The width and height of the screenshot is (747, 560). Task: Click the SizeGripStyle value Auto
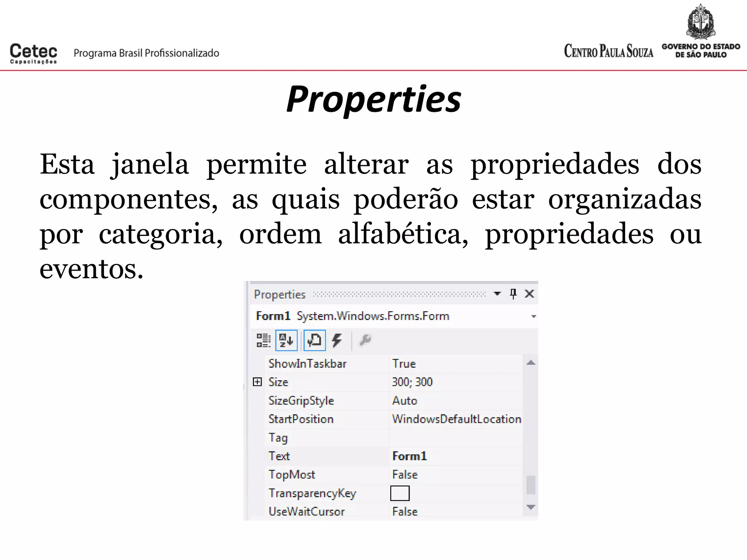pos(405,401)
